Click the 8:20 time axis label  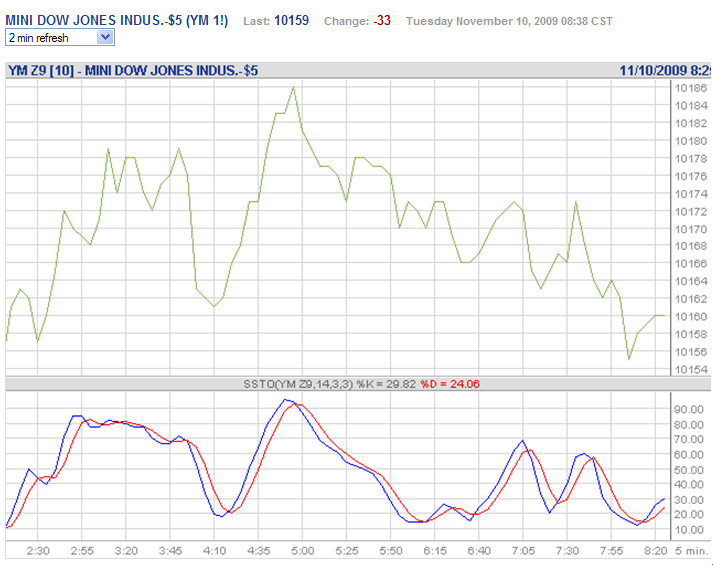pos(655,551)
